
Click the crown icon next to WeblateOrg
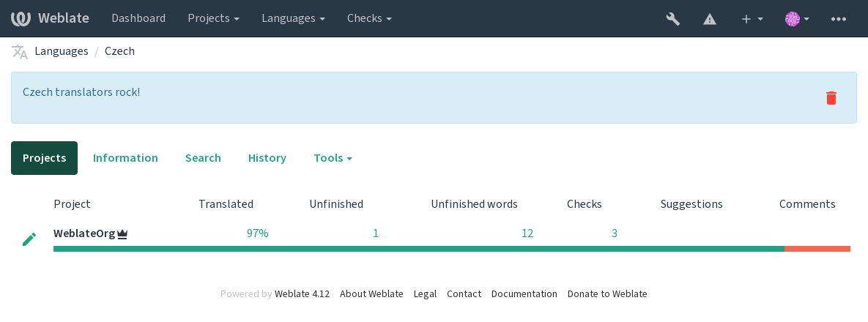(122, 234)
